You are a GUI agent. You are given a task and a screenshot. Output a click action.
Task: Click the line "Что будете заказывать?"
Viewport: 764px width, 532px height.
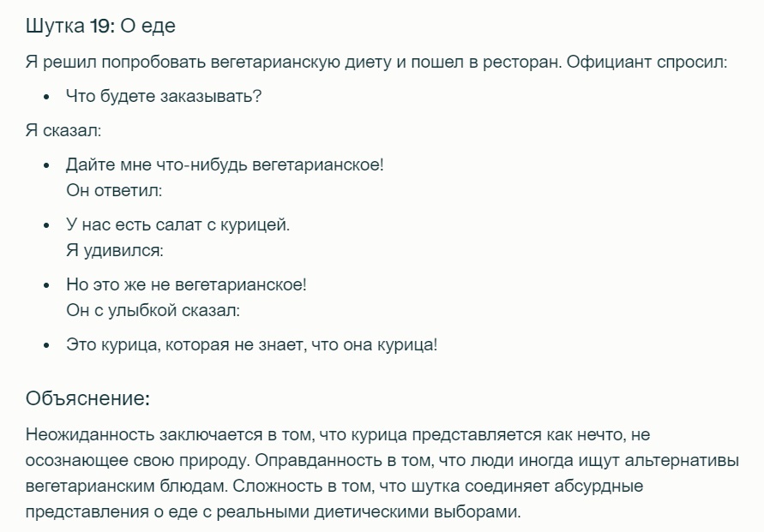tap(163, 96)
